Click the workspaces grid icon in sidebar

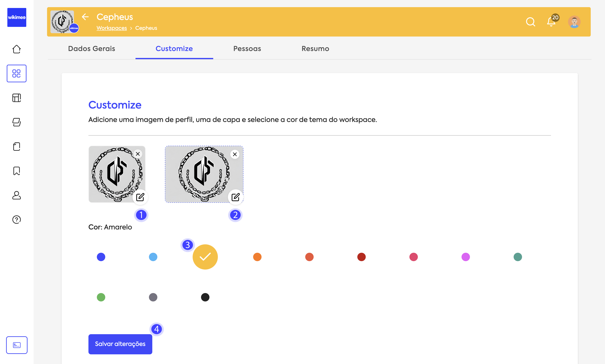tap(16, 73)
